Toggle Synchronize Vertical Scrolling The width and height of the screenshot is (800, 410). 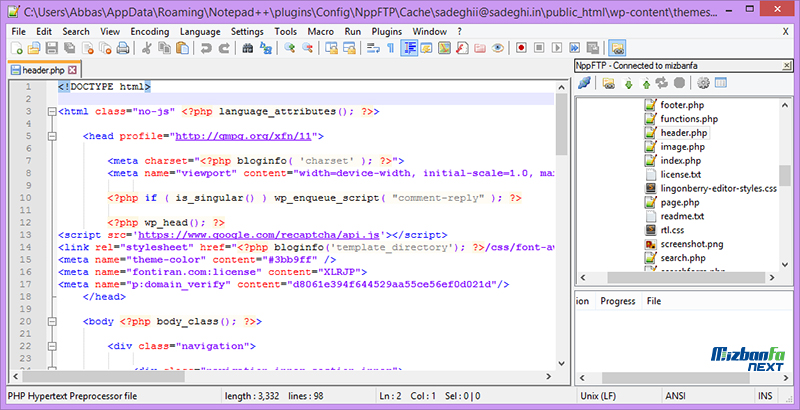[331, 48]
